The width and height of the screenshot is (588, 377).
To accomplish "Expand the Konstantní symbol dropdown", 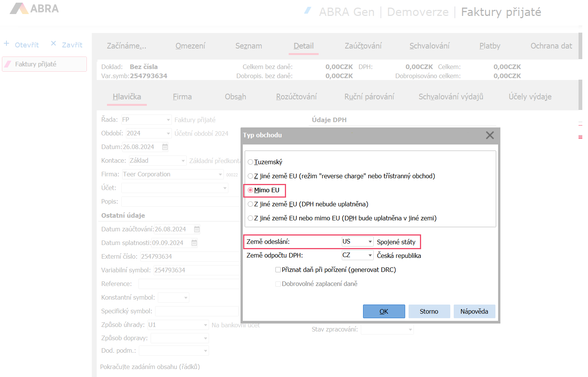I will point(186,298).
